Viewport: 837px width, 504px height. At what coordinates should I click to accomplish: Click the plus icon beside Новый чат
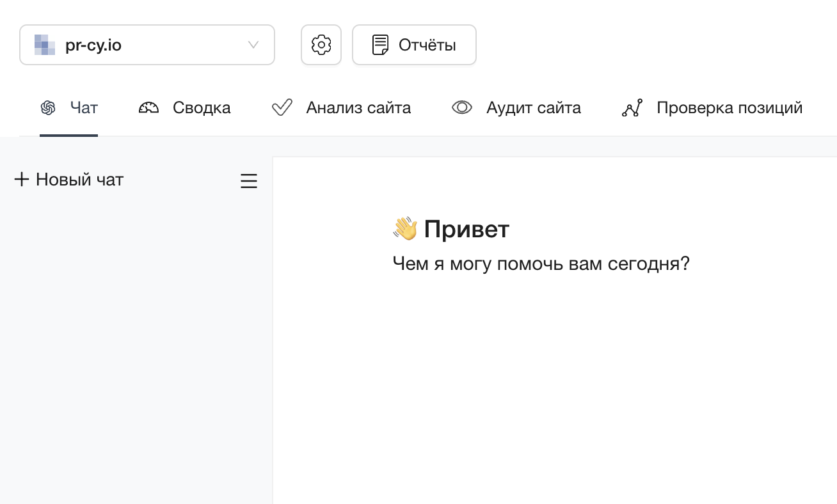(x=22, y=180)
